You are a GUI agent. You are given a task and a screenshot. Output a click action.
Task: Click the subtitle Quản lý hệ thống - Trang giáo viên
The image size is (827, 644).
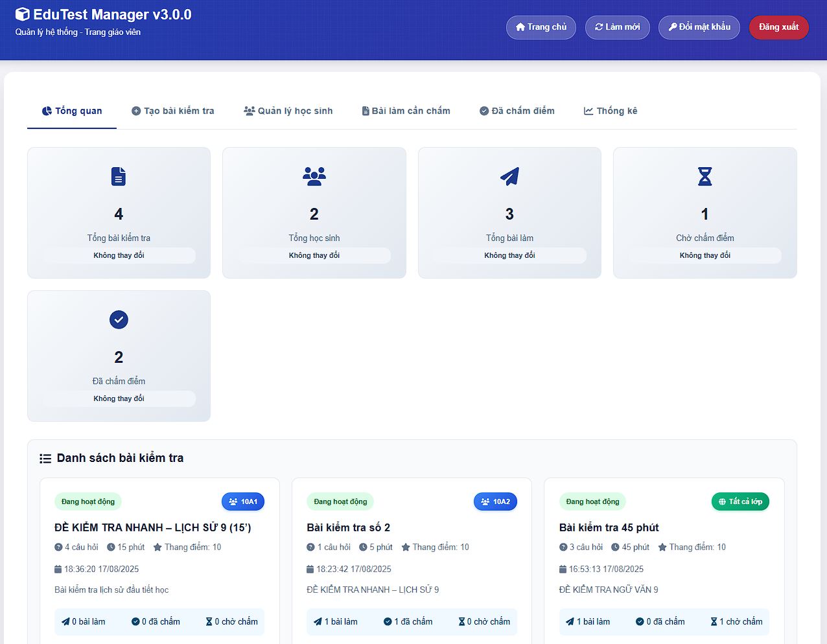[78, 32]
